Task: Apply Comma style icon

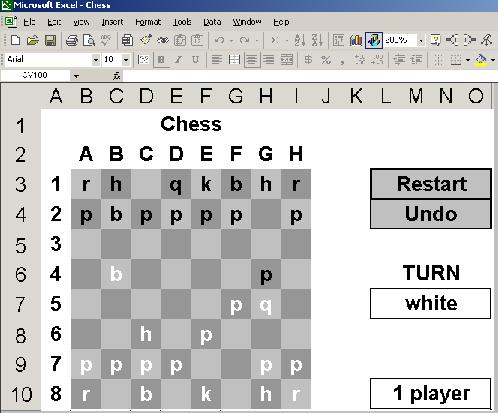Action: pyautogui.click(x=342, y=61)
